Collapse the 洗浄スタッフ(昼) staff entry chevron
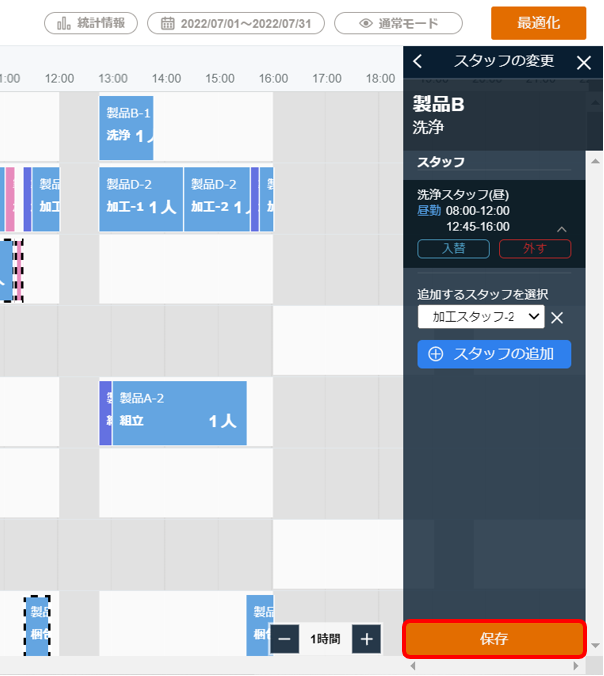604x676 pixels. (x=561, y=229)
